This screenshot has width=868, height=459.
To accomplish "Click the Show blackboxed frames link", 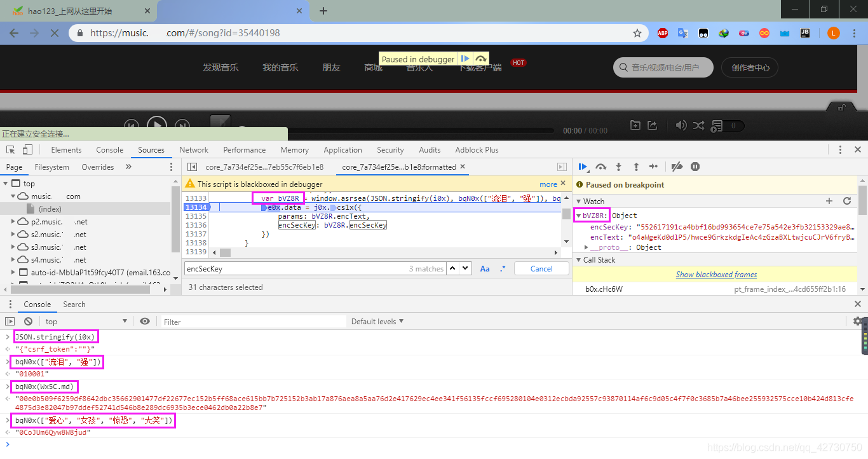I will click(716, 275).
